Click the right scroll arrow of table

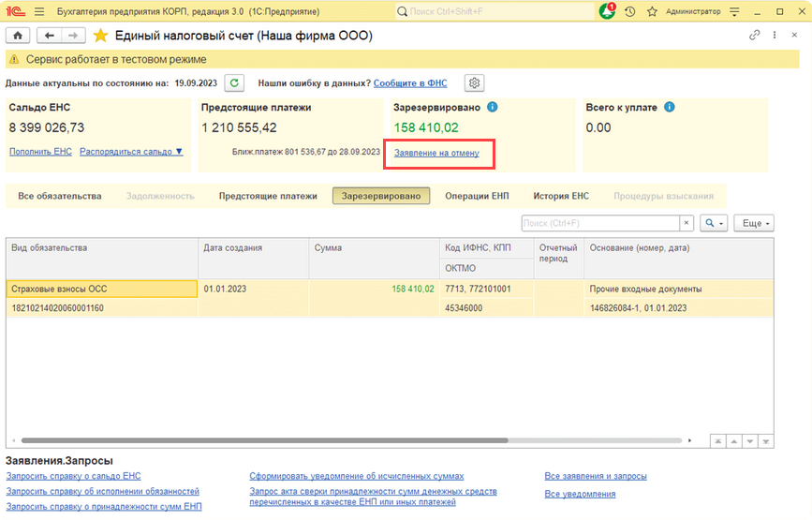tap(690, 440)
